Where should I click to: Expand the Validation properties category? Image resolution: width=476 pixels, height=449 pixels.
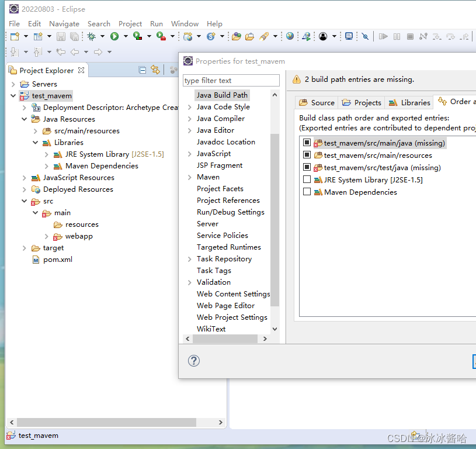pyautogui.click(x=190, y=282)
